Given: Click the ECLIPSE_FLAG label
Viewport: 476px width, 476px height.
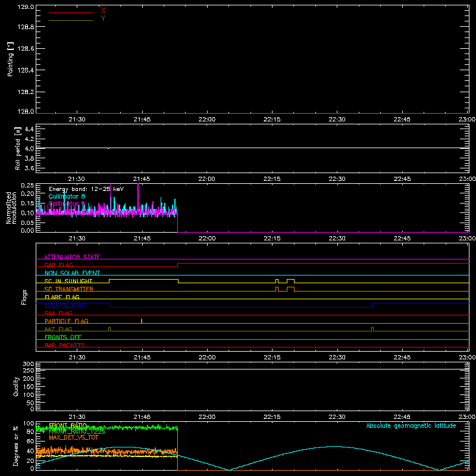Looking at the screenshot, I should coord(65,305).
